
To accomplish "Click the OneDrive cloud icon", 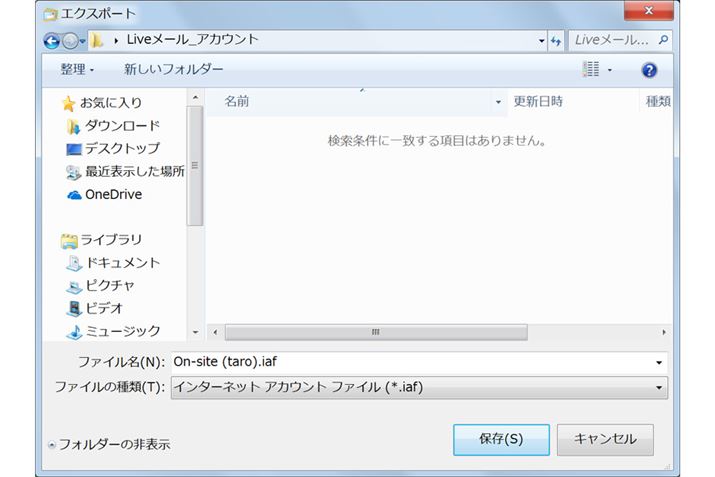I will click(74, 196).
